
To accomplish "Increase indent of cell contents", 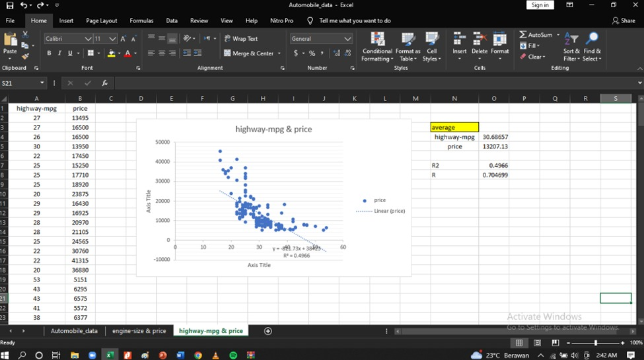I will click(x=197, y=53).
